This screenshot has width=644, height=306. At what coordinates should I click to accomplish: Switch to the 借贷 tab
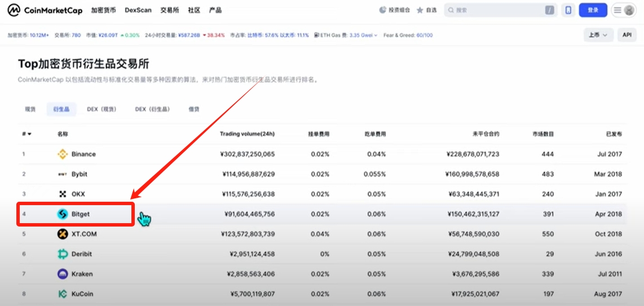point(194,109)
